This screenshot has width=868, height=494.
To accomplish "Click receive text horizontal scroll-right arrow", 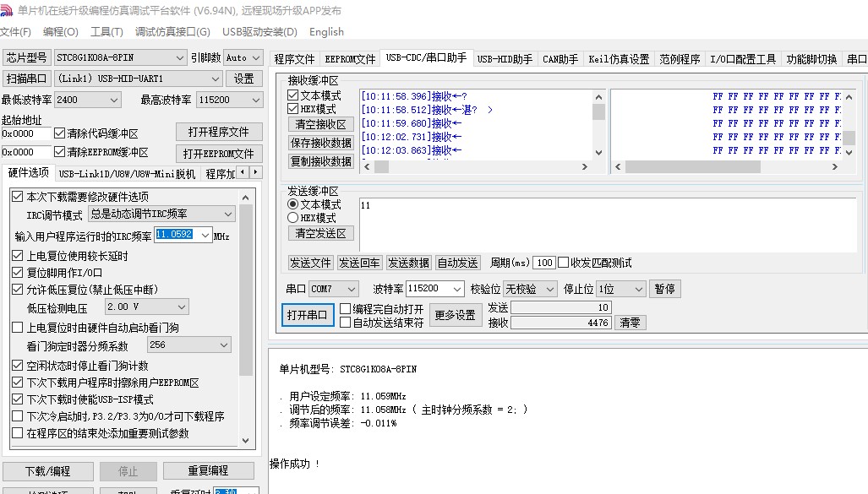I will [585, 166].
